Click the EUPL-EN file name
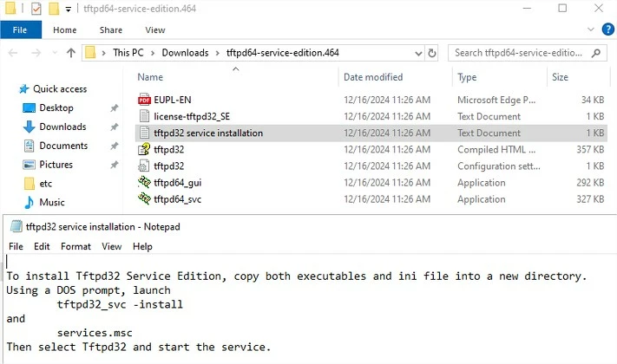 pyautogui.click(x=173, y=100)
